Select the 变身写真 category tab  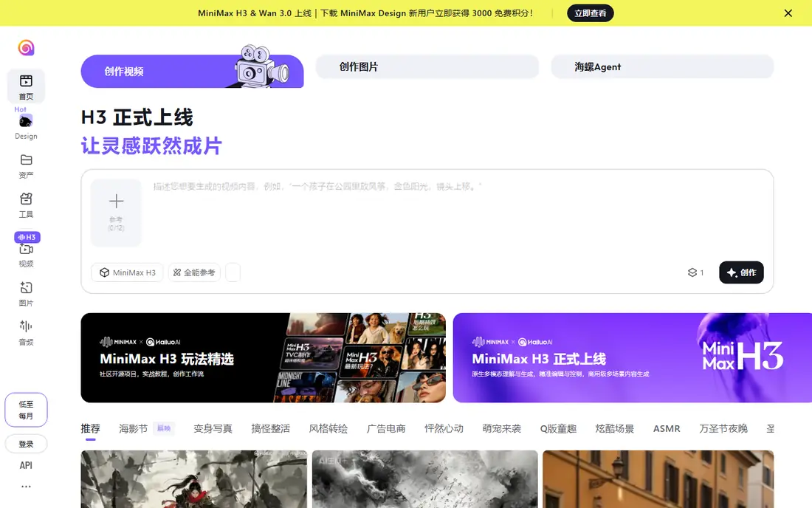[213, 429]
